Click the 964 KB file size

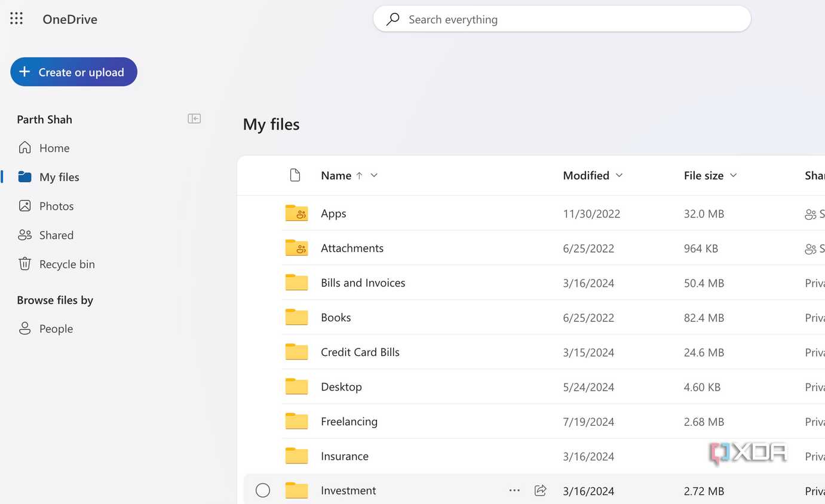[x=701, y=248]
